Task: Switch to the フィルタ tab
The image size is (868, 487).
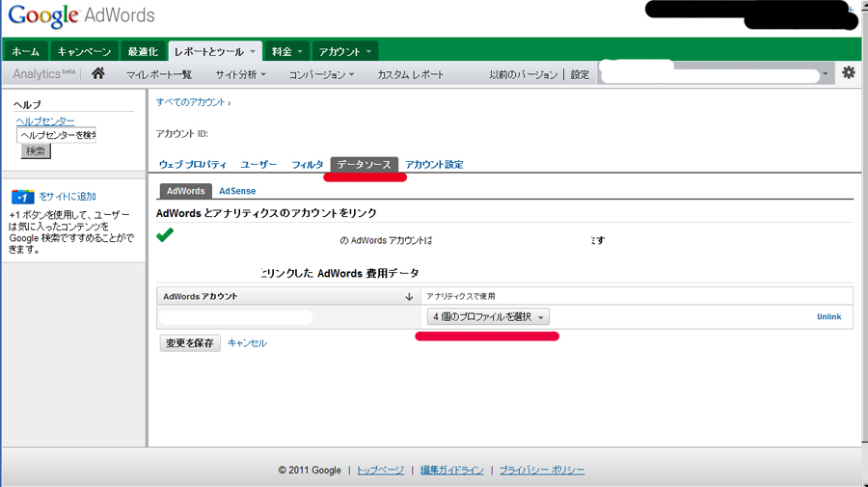Action: coord(308,164)
